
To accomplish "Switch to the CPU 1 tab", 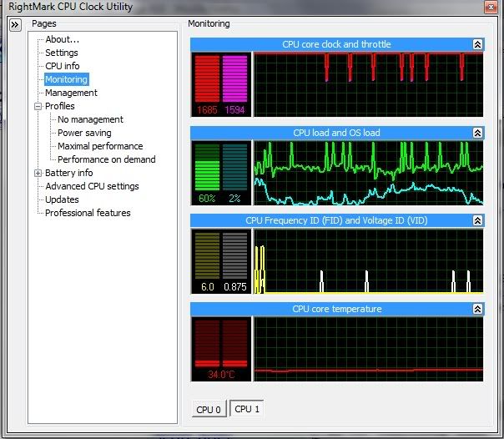I will pos(248,409).
